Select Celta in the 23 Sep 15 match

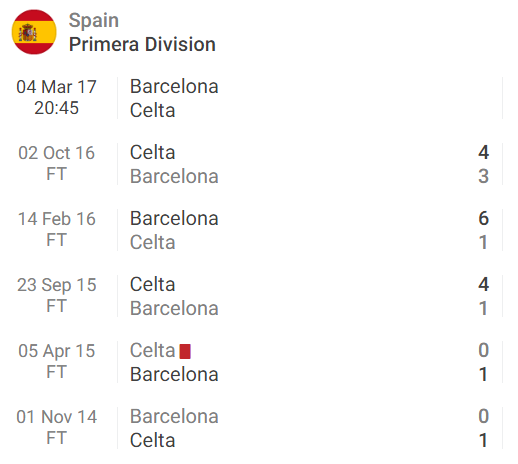(152, 284)
